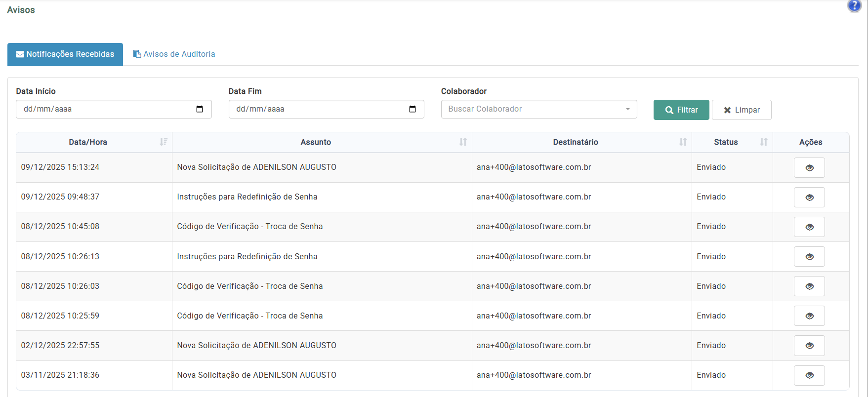Open the help question mark icon
The width and height of the screenshot is (868, 397).
[854, 5]
